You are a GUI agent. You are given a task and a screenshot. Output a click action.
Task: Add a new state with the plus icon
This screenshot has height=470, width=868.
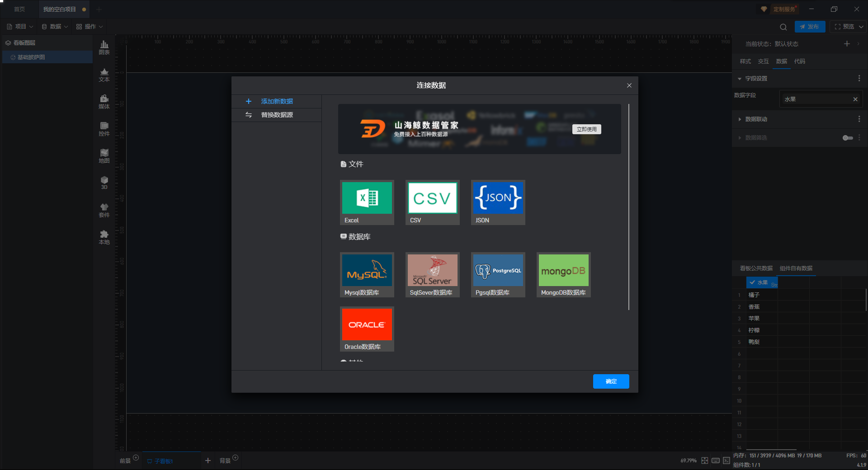coord(847,44)
